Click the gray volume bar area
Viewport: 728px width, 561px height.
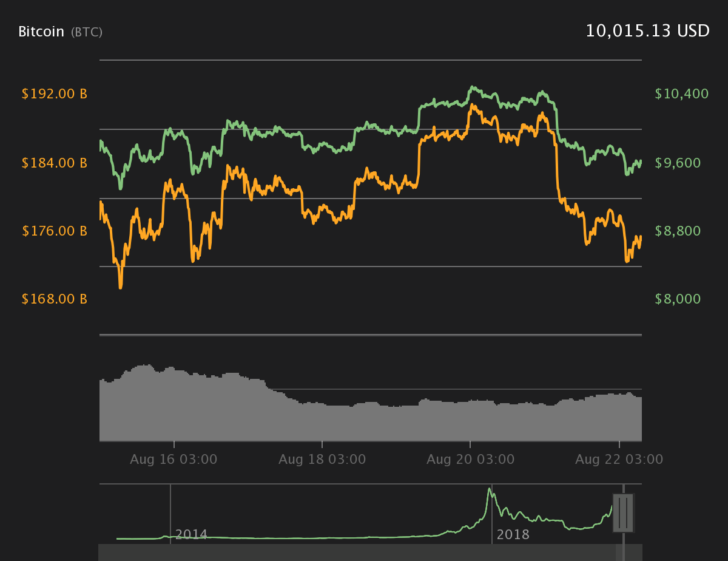(370, 403)
